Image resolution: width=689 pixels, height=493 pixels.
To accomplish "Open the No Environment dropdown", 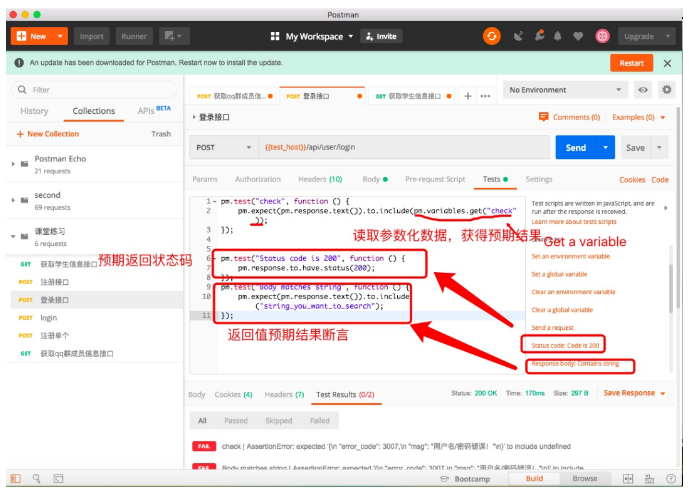I will click(565, 90).
